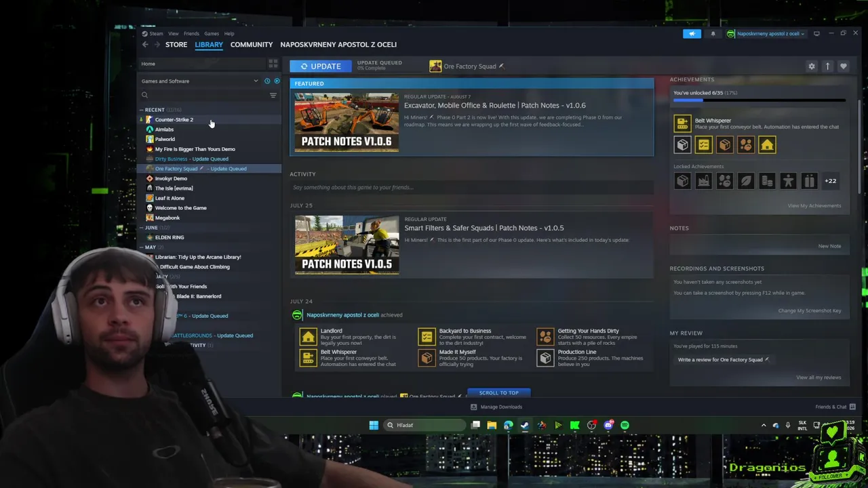Select Palworld in the library list

pyautogui.click(x=165, y=140)
